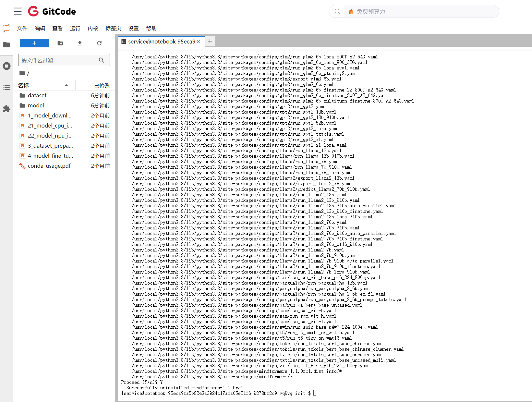The height and width of the screenshot is (402, 532).
Task: Open the table of contents panel
Action: 6,87
